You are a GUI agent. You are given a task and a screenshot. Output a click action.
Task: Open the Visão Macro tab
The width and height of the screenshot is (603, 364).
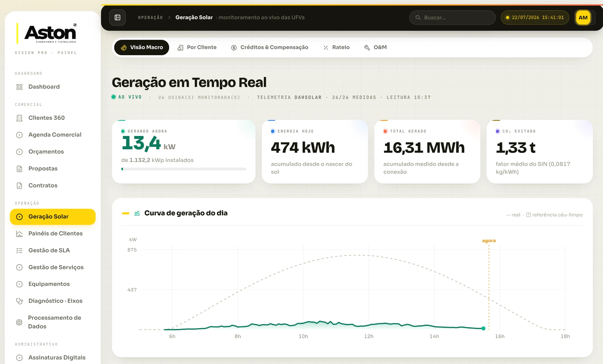(141, 47)
